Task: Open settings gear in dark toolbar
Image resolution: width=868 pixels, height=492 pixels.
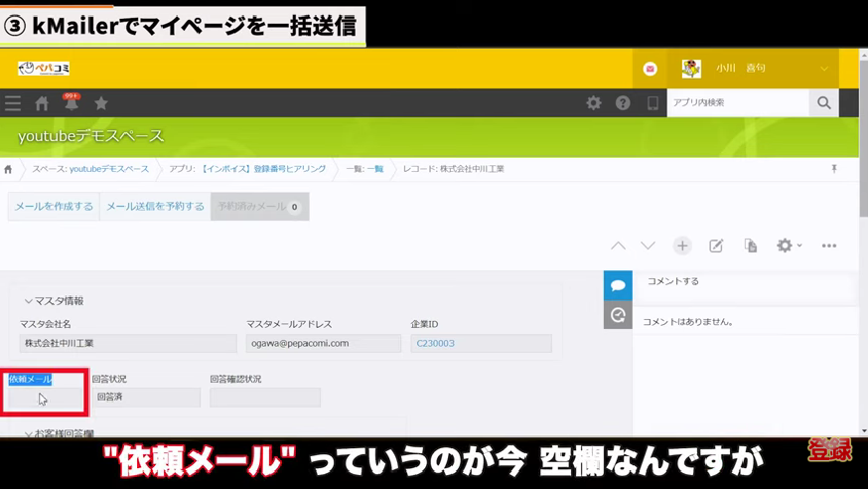Action: point(594,102)
